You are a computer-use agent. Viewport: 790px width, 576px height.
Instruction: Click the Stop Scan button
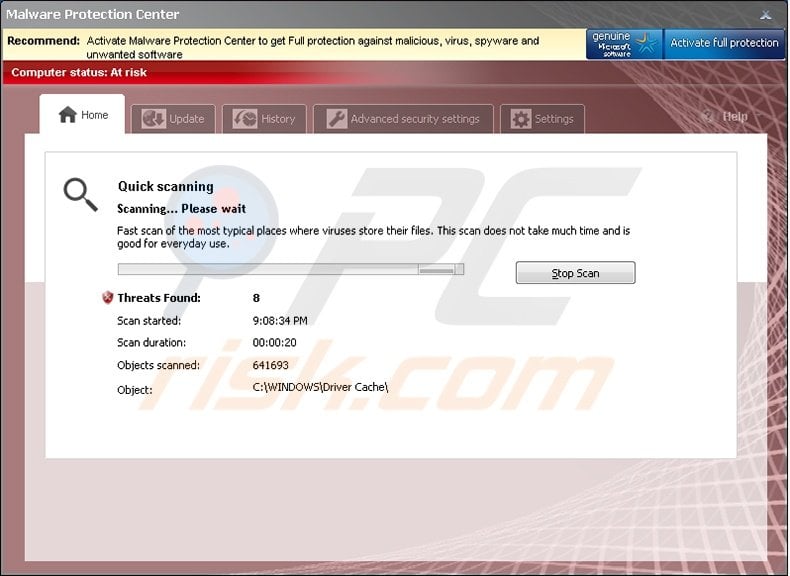pyautogui.click(x=575, y=273)
